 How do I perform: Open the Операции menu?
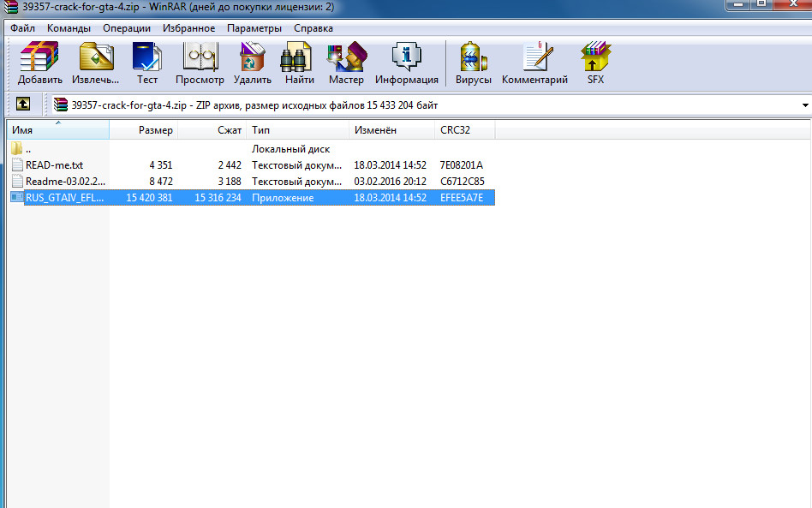(127, 28)
